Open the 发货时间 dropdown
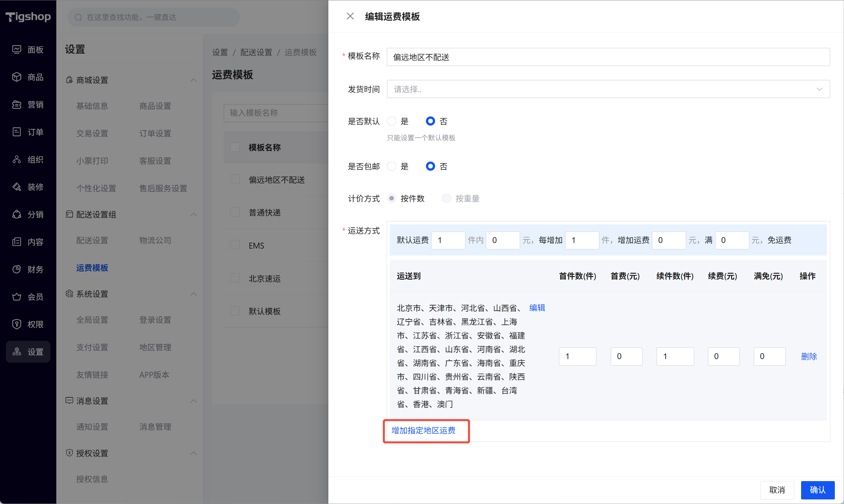The image size is (844, 504). [608, 89]
